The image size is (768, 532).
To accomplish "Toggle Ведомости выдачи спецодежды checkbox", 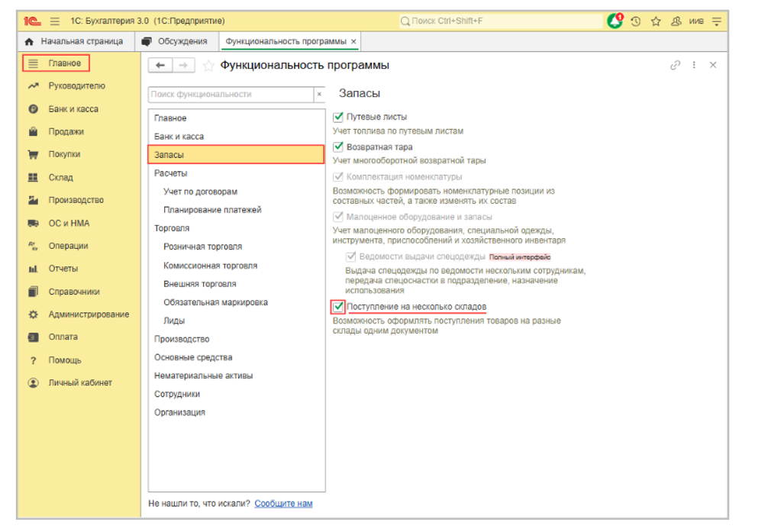I will coord(350,256).
